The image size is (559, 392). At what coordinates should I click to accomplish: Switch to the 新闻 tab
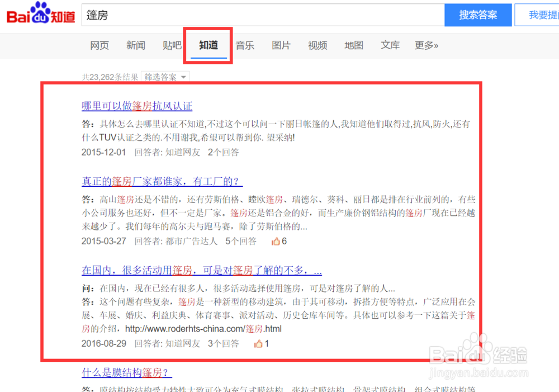135,45
